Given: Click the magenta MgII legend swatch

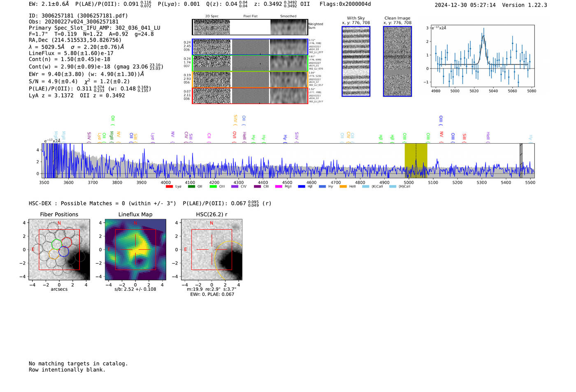Looking at the screenshot, I should point(279,186).
